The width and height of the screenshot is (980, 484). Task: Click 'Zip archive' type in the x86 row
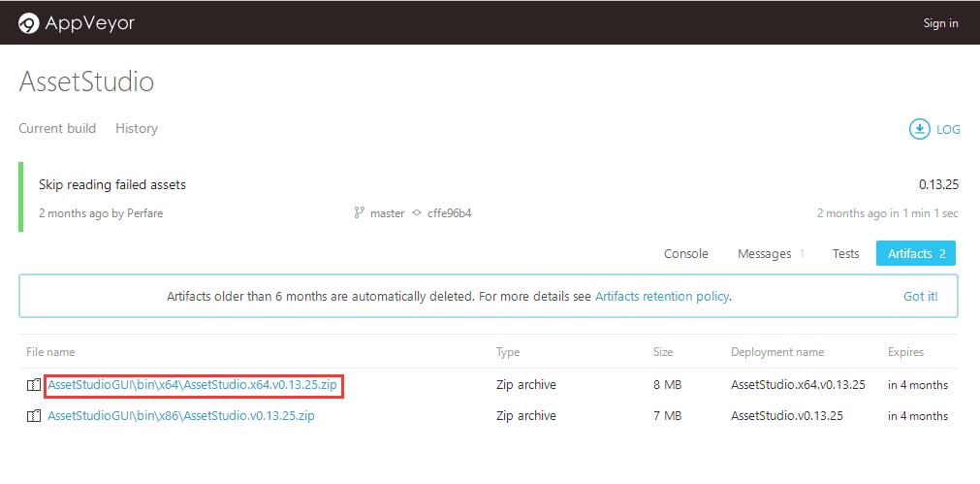pos(525,416)
